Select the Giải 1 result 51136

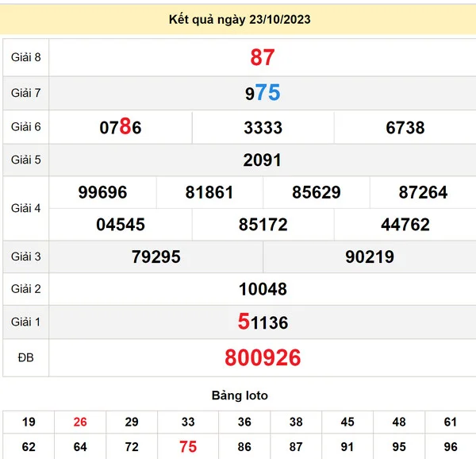[x=263, y=322]
